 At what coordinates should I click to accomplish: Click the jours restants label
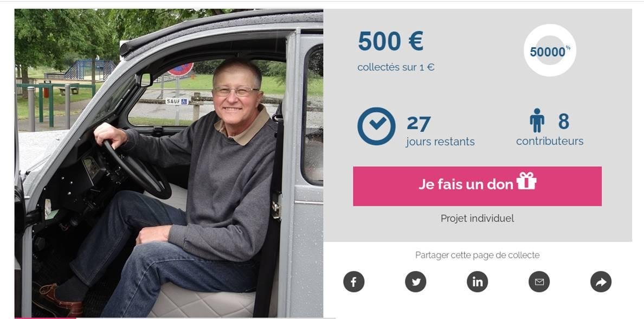pyautogui.click(x=440, y=142)
